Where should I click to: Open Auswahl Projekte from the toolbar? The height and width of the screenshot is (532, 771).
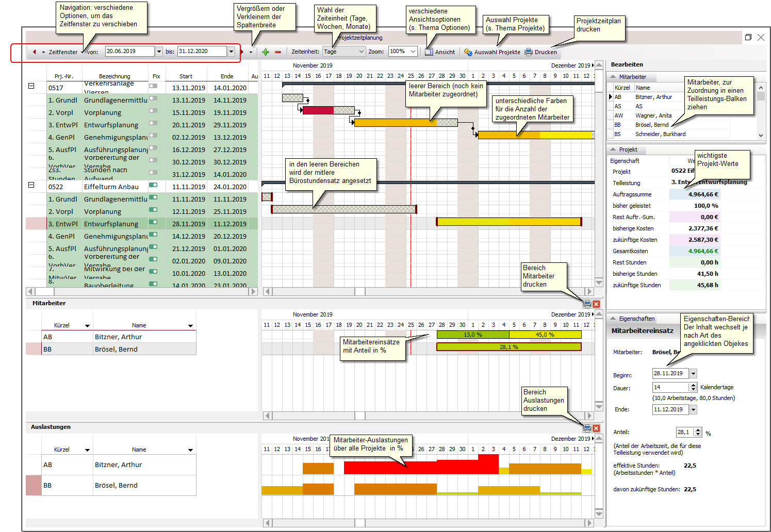[492, 52]
